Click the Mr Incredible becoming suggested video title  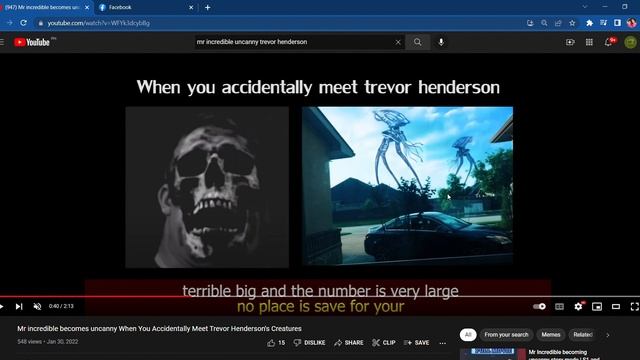pos(564,355)
